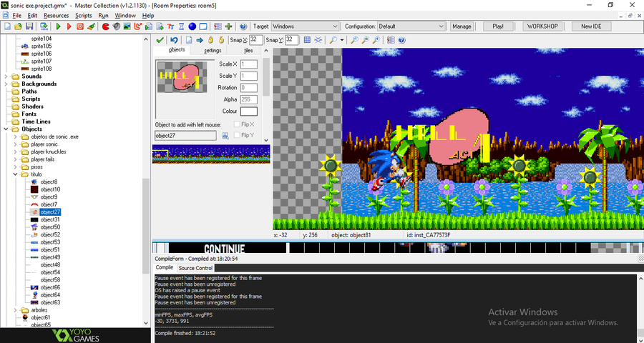Click the New project icon
Viewport: 644px width, 343px height.
pos(7,26)
